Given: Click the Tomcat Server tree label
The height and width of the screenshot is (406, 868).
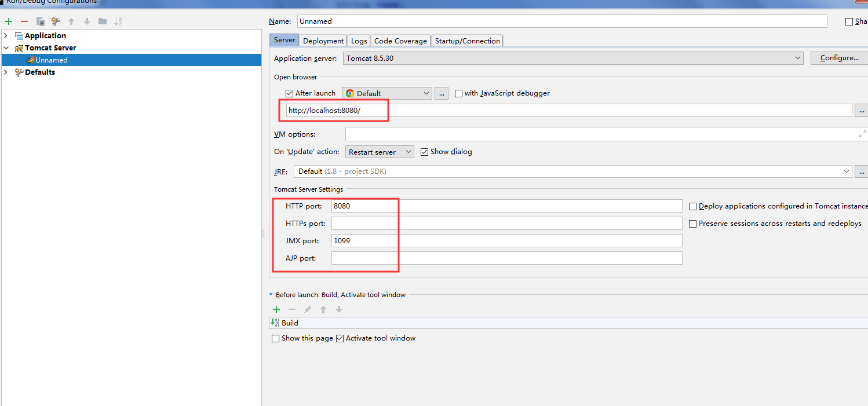Looking at the screenshot, I should (x=50, y=48).
